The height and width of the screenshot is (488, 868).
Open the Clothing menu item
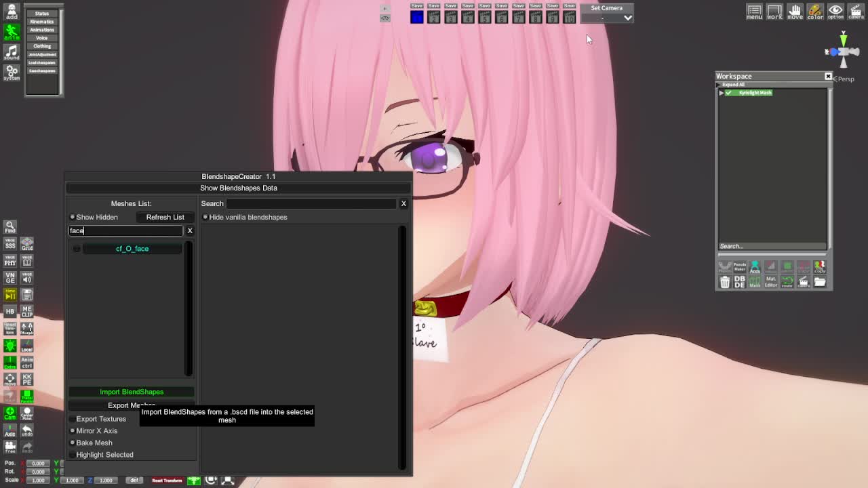(42, 46)
